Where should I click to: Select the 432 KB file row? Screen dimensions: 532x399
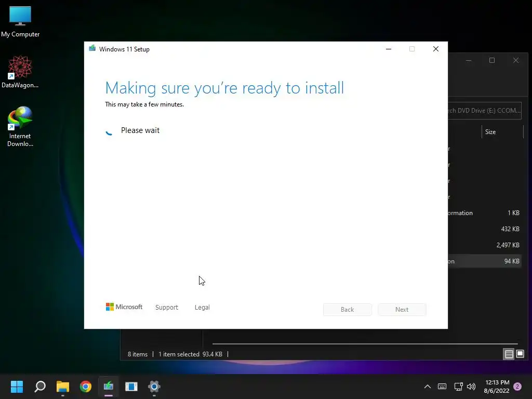(x=485, y=229)
